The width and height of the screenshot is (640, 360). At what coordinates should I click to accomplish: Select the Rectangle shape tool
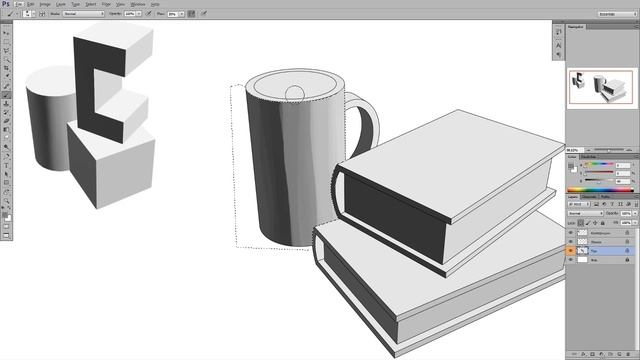pyautogui.click(x=6, y=183)
